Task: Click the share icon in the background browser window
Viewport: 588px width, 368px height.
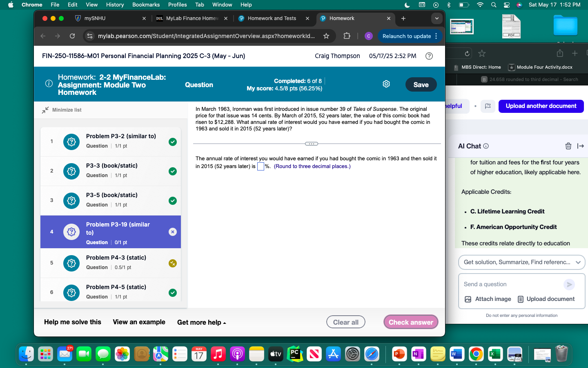Action: pyautogui.click(x=560, y=53)
